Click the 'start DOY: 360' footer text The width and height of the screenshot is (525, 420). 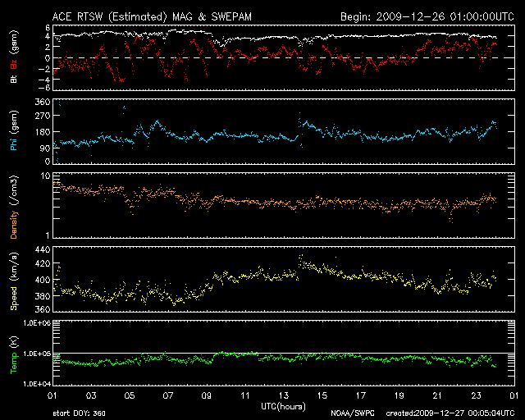pos(79,413)
